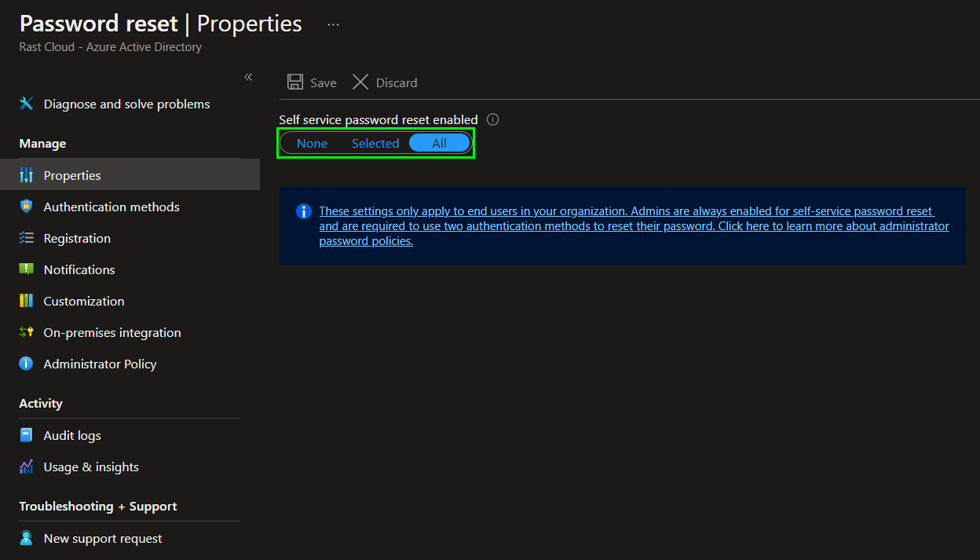This screenshot has height=560, width=980.
Task: Enable self service password reset for All
Action: (440, 143)
